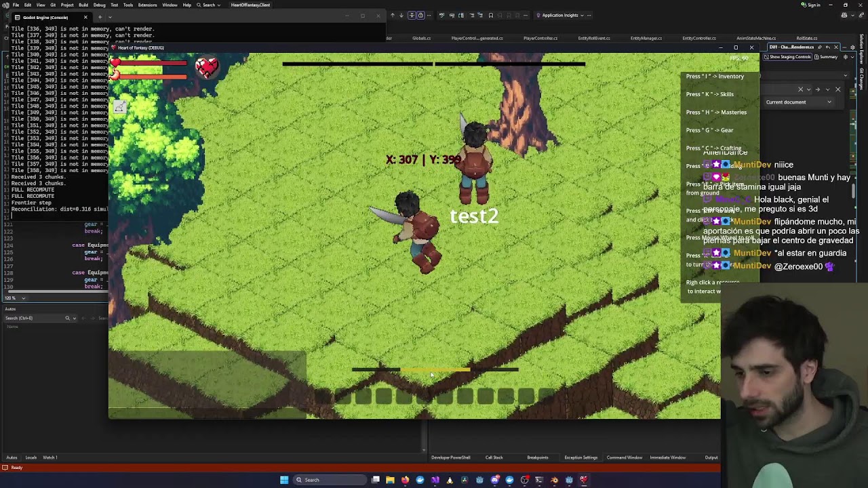The width and height of the screenshot is (868, 488).
Task: Open the File menu in Visual Studio
Action: 16,5
